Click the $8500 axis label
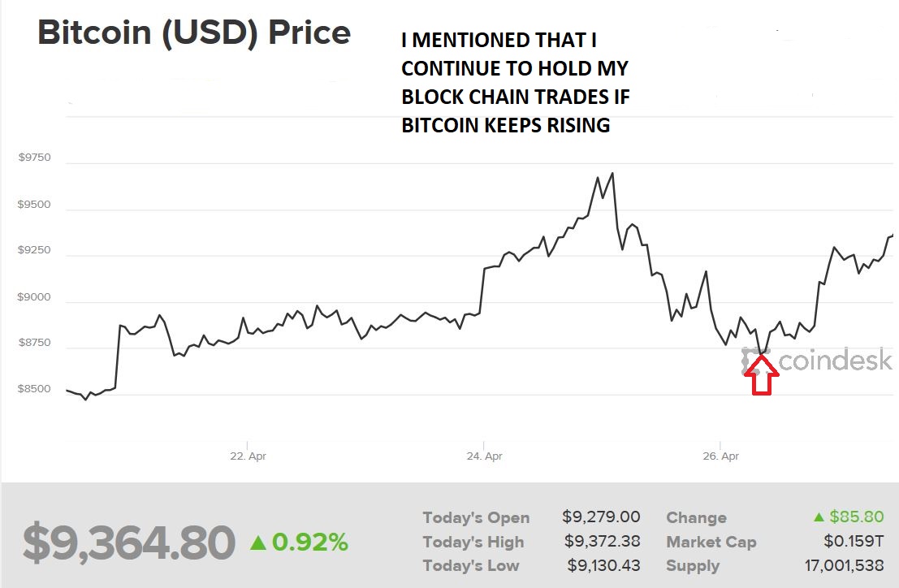The image size is (899, 588). click(x=34, y=389)
